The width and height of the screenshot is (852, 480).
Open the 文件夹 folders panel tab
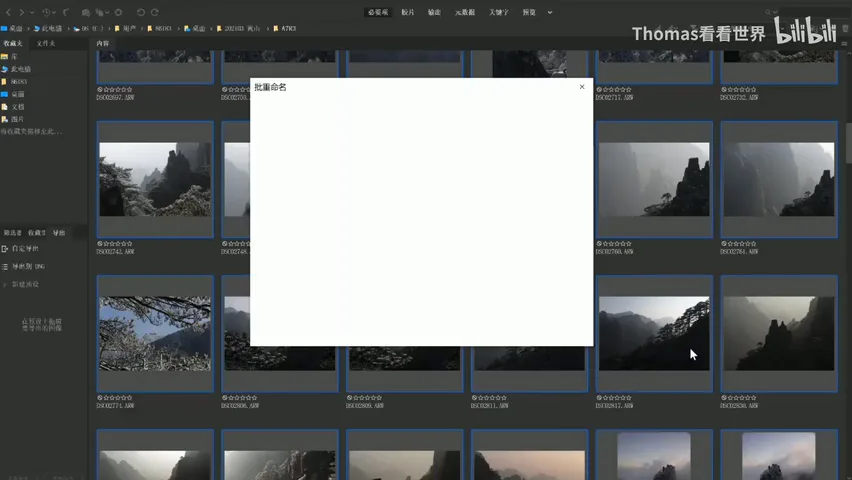[x=46, y=43]
